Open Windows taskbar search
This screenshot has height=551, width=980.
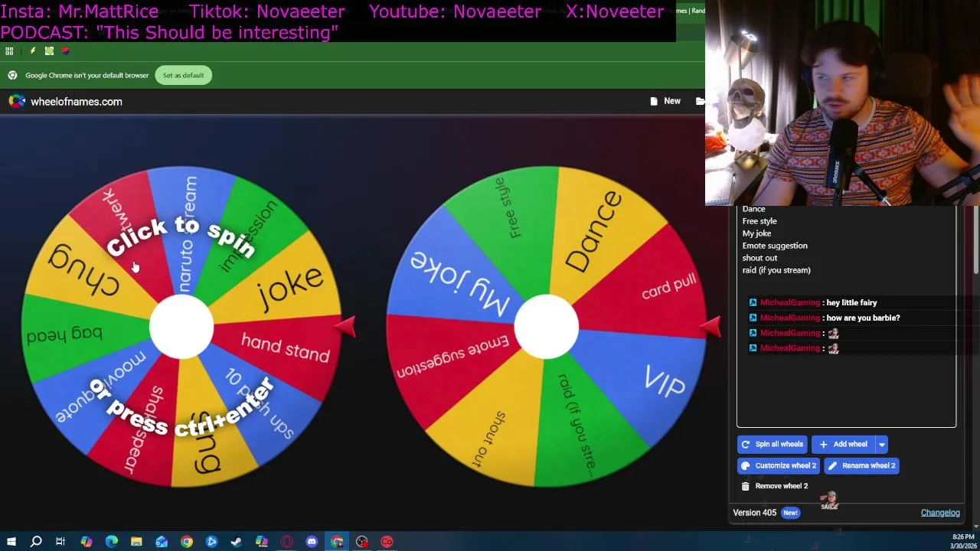pos(36,542)
